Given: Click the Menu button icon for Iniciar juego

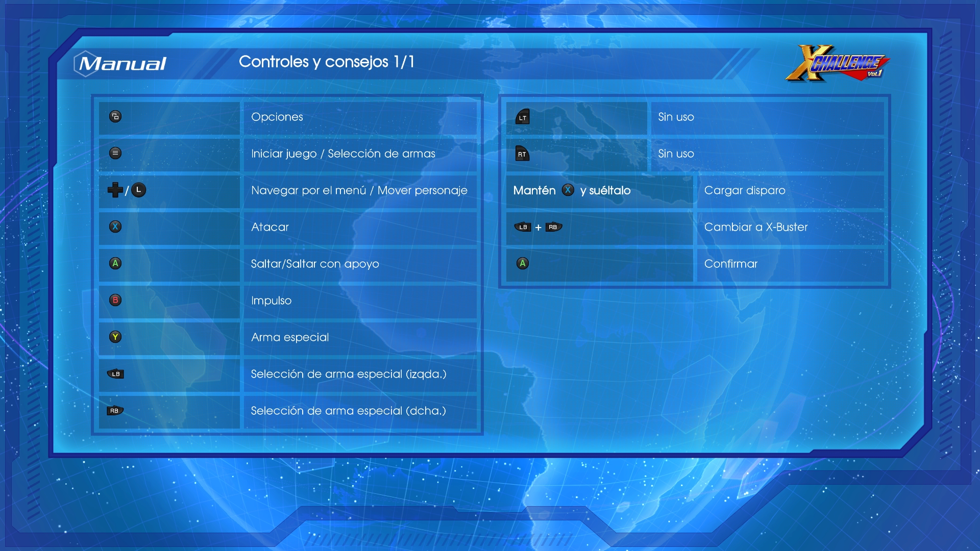Looking at the screenshot, I should tap(115, 153).
